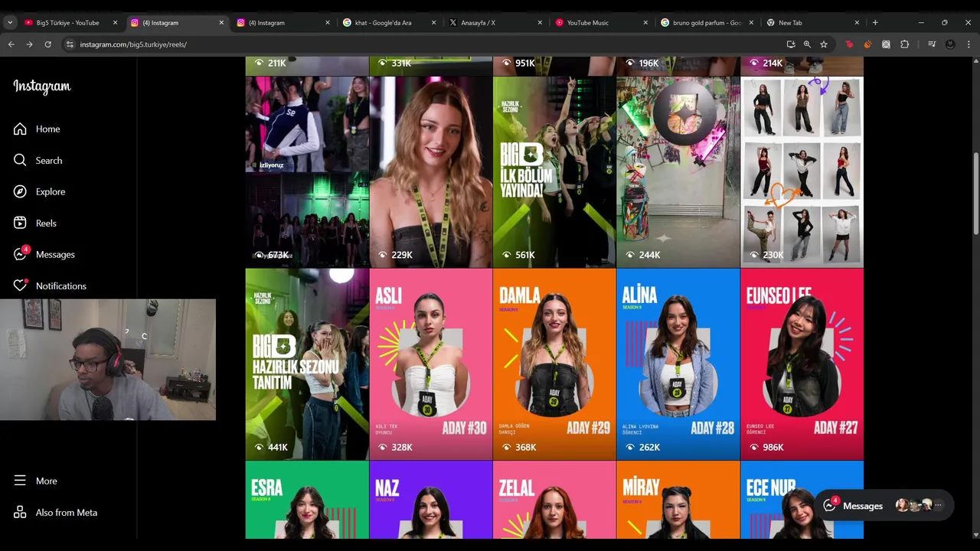
Task: Click the Reels icon in the sidebar
Action: pyautogui.click(x=20, y=223)
